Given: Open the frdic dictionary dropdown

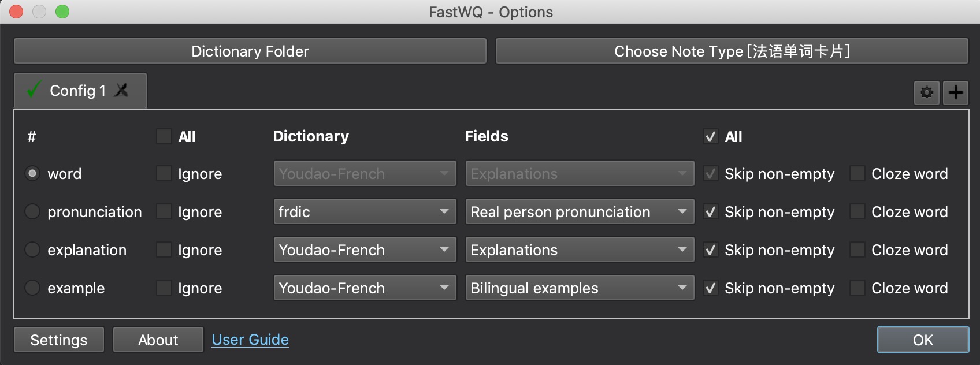Looking at the screenshot, I should pos(365,212).
